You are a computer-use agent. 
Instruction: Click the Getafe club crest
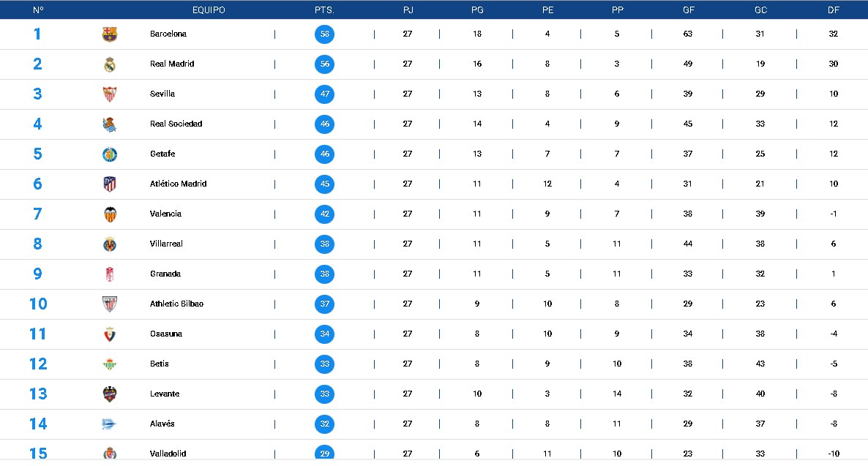click(x=110, y=154)
